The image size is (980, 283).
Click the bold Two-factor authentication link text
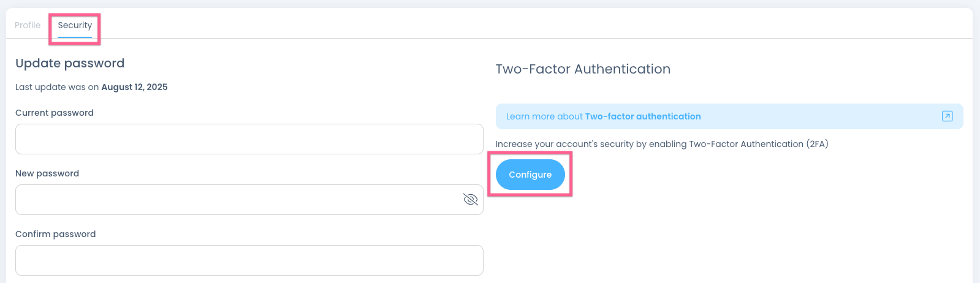(643, 116)
